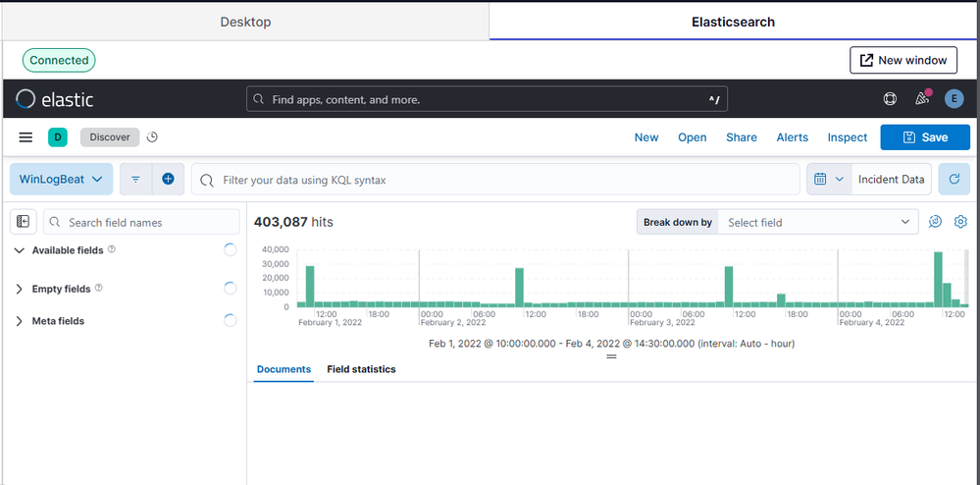The width and height of the screenshot is (980, 485).
Task: Open the WinLogBeat data view dropdown
Action: (60, 180)
